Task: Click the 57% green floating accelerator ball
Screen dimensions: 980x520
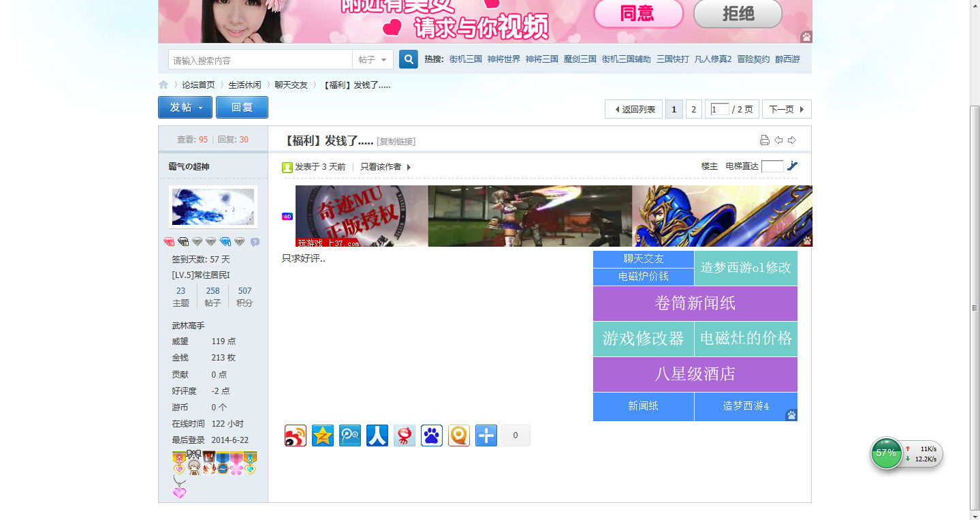Action: click(886, 453)
